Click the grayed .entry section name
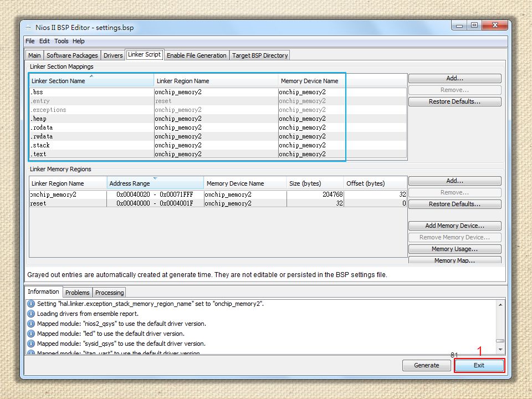This screenshot has width=532, height=399. coord(40,101)
